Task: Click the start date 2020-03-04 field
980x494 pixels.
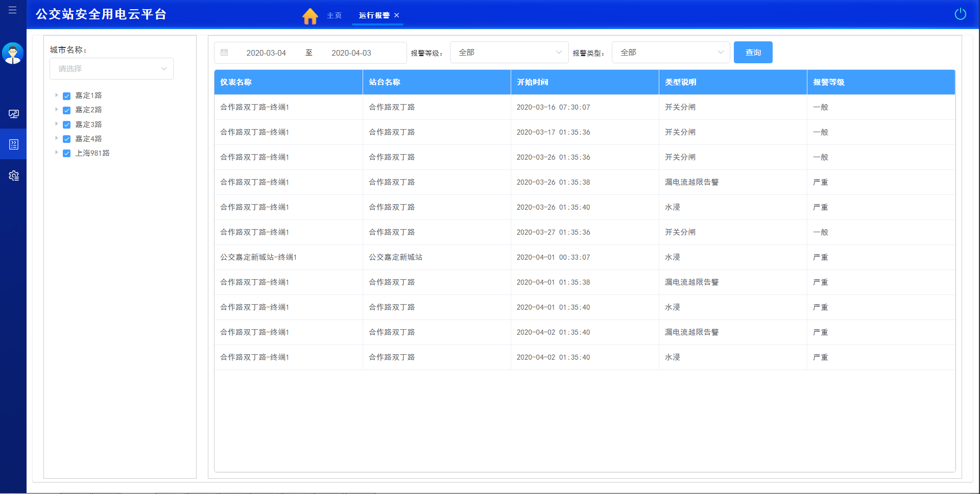Action: click(266, 53)
